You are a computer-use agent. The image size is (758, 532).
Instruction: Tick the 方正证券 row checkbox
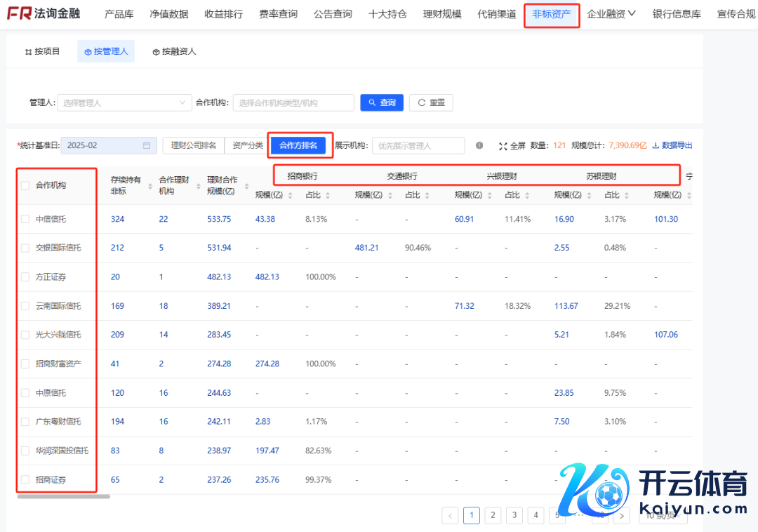click(x=25, y=277)
